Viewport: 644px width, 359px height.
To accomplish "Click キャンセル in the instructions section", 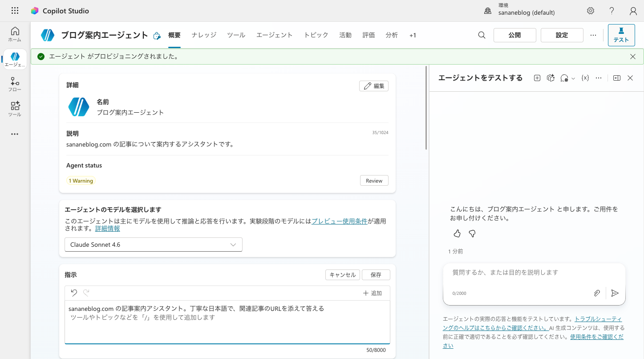I will tap(343, 275).
